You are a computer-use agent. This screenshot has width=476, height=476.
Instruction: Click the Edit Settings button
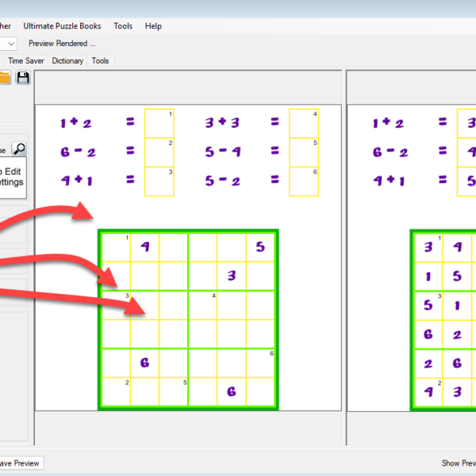click(x=11, y=176)
